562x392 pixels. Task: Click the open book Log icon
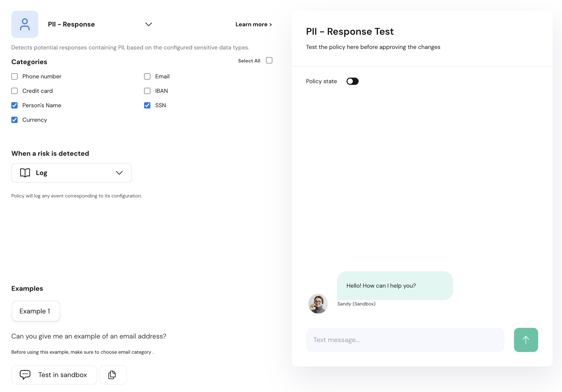[x=25, y=173]
